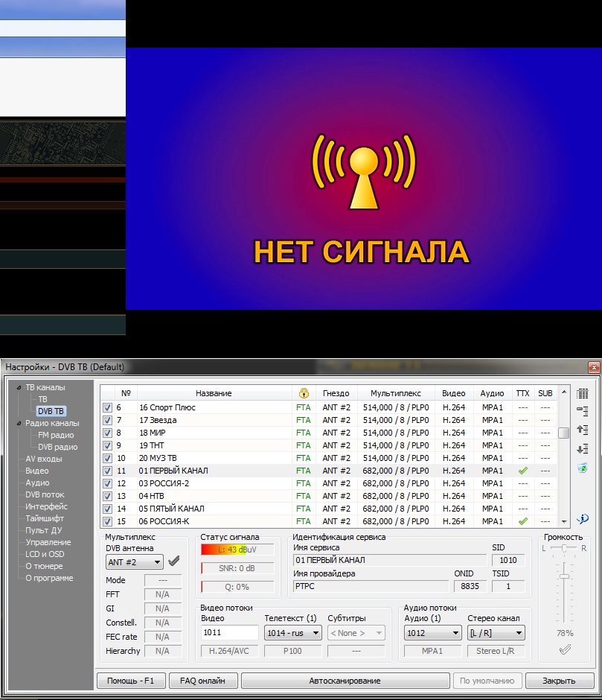Click the blue info bubble icon
This screenshot has height=700, width=602.
583,518
